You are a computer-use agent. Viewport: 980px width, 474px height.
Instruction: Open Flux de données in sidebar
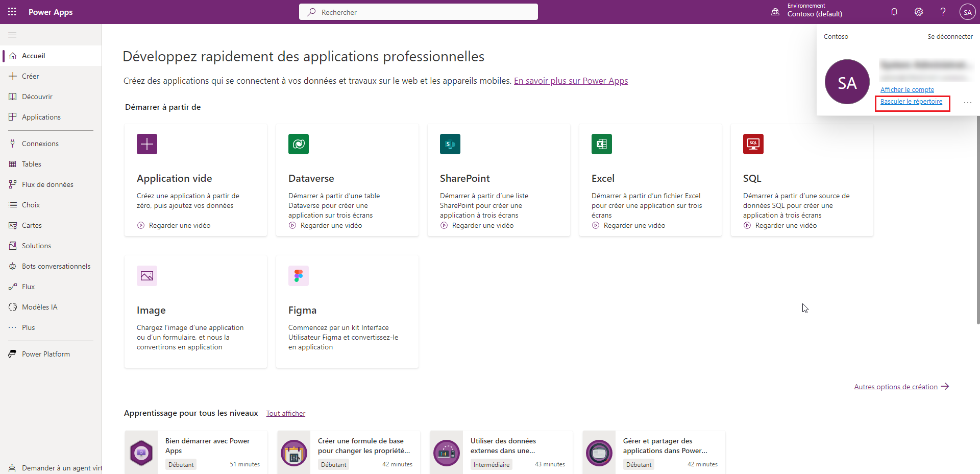click(51, 184)
